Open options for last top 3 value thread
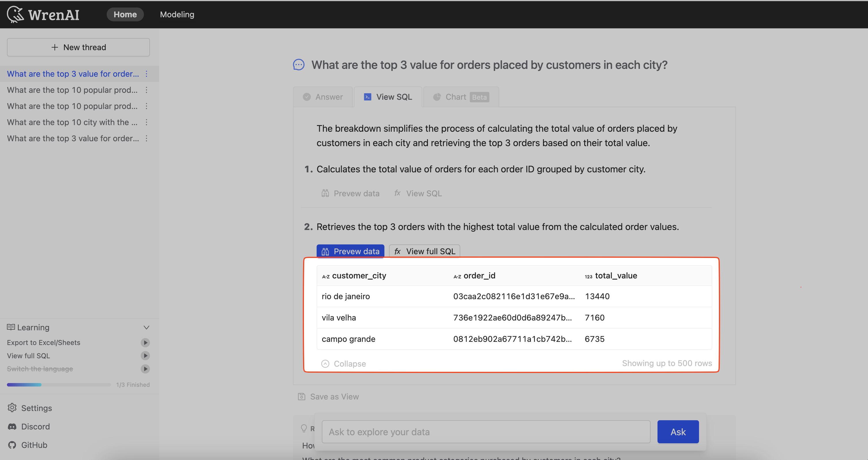Image resolution: width=868 pixels, height=460 pixels. click(146, 138)
